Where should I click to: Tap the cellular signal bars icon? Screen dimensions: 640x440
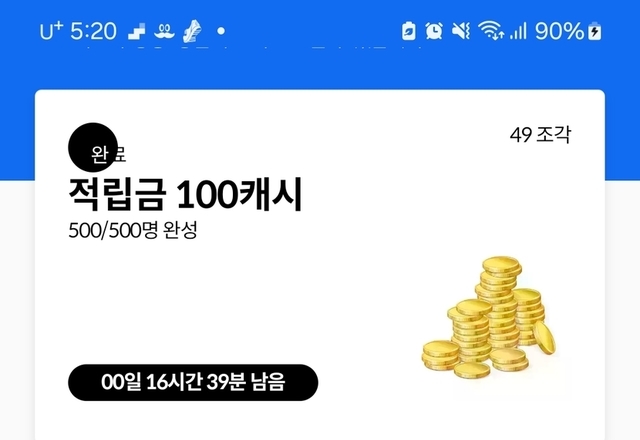(x=518, y=31)
